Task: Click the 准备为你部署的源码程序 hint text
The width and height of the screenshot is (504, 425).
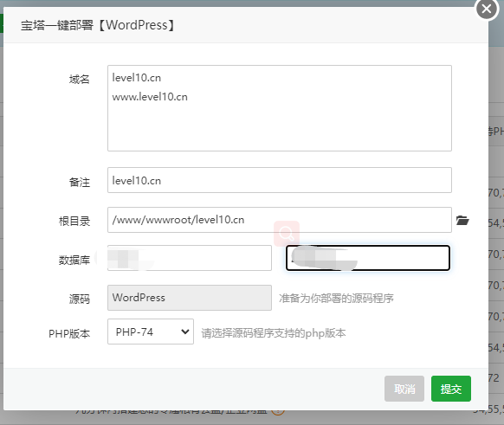Action: click(336, 299)
